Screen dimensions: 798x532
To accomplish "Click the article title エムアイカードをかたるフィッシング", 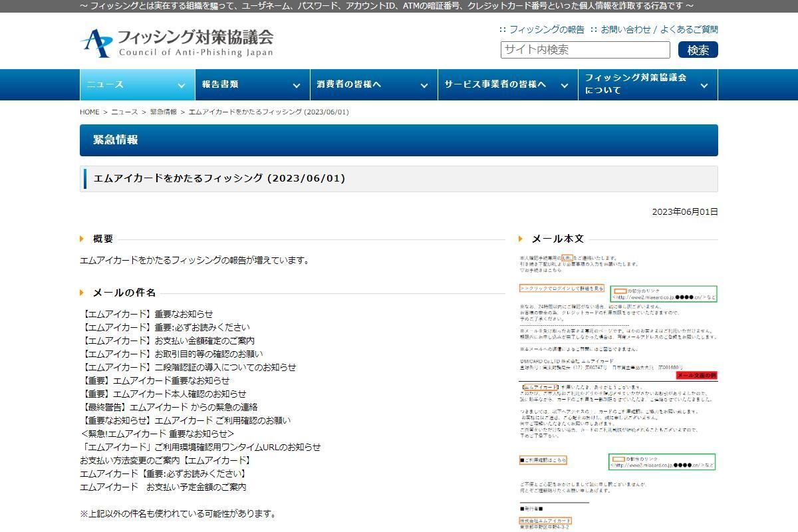I will click(x=219, y=178).
